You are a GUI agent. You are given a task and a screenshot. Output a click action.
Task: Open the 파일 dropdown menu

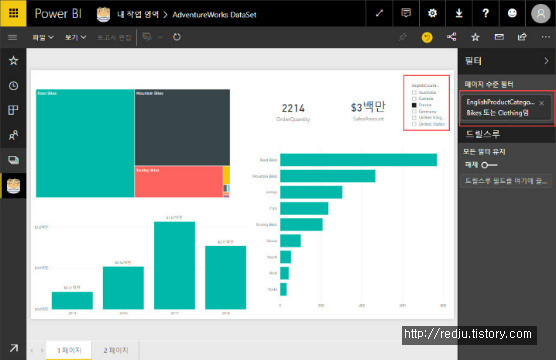pos(43,37)
